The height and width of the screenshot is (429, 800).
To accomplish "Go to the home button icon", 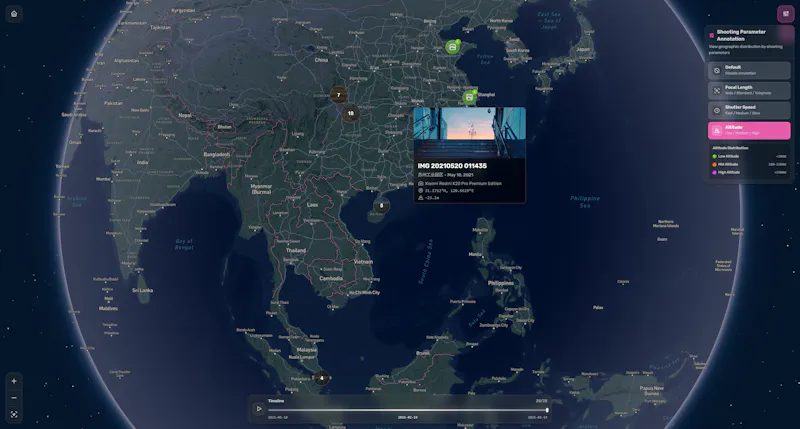I will coord(14,14).
